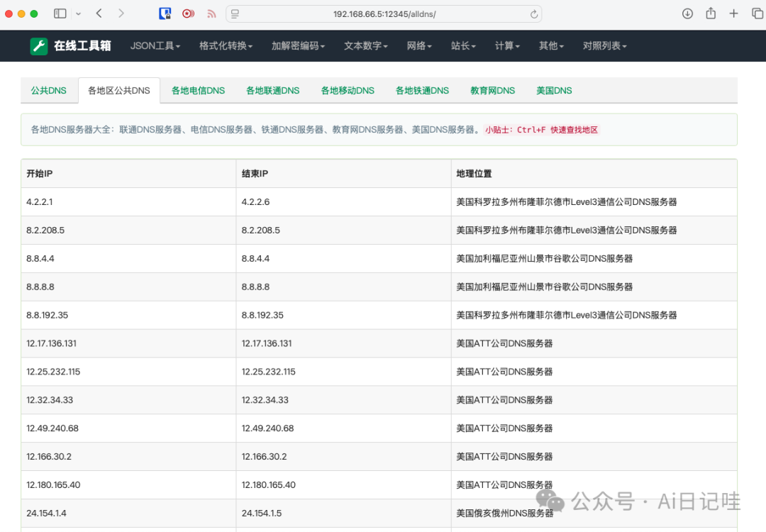Click the page reader icon in address bar

tap(235, 14)
